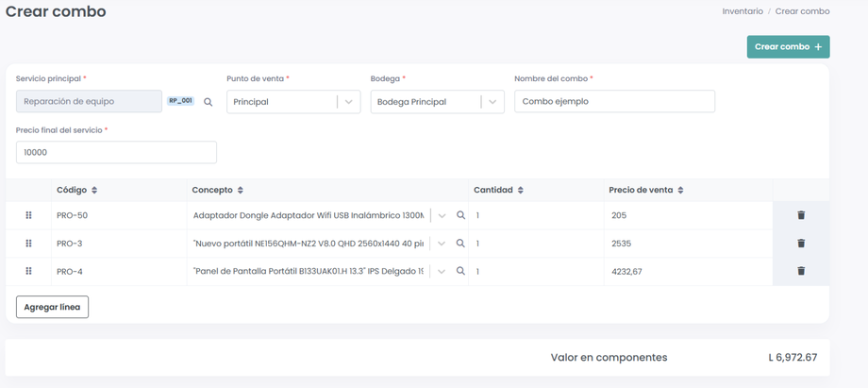Grab the drag handle for PRO-50
This screenshot has width=868, height=388.
click(28, 215)
